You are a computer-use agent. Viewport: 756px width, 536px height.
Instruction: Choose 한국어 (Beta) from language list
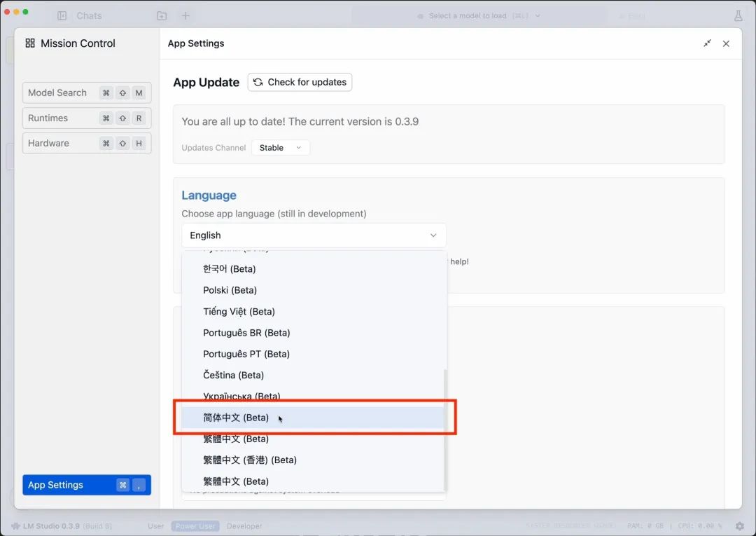pos(312,269)
